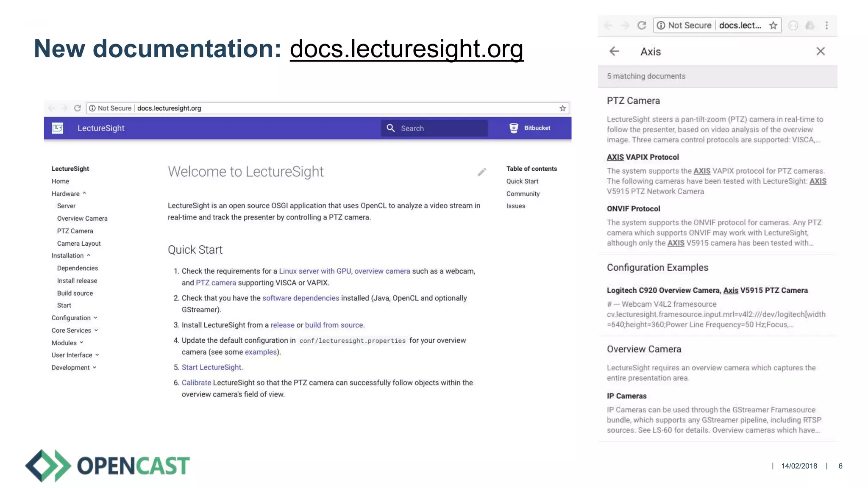This screenshot has width=868, height=488.
Task: Click Not Secure info icon in narrow browser
Action: coord(661,25)
